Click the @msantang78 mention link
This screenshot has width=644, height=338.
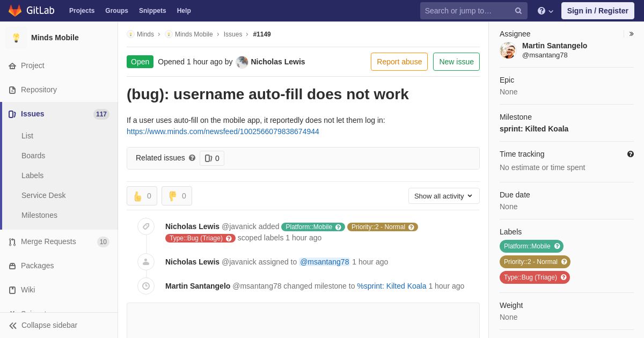point(324,262)
